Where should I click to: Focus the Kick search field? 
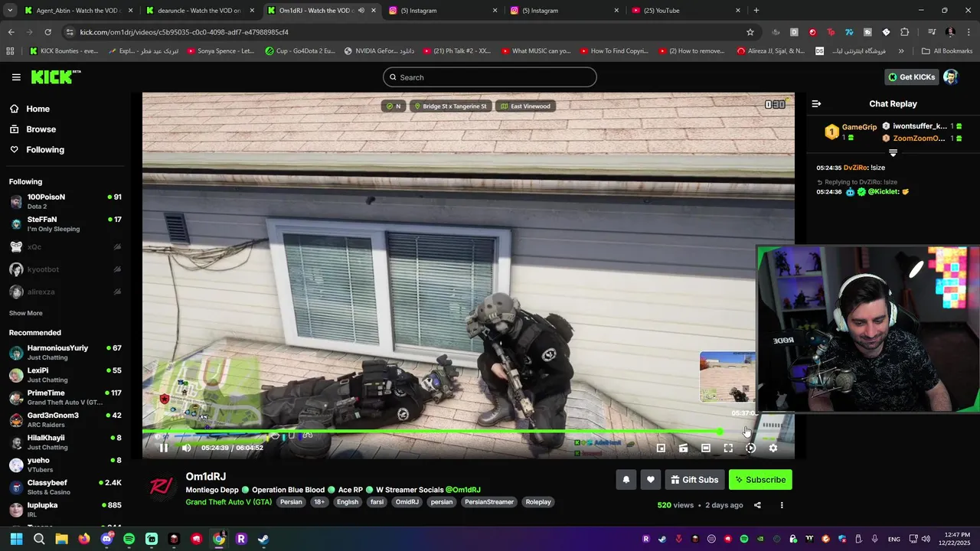click(x=490, y=77)
